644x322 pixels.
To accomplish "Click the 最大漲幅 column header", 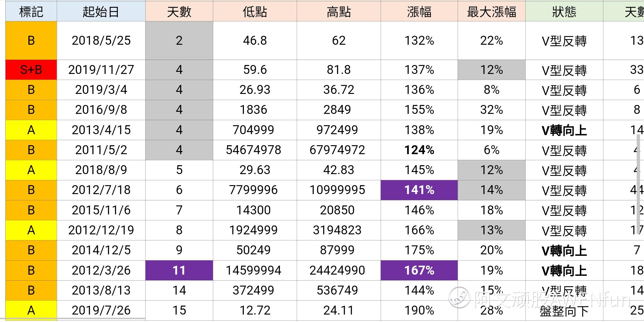I will tap(491, 11).
